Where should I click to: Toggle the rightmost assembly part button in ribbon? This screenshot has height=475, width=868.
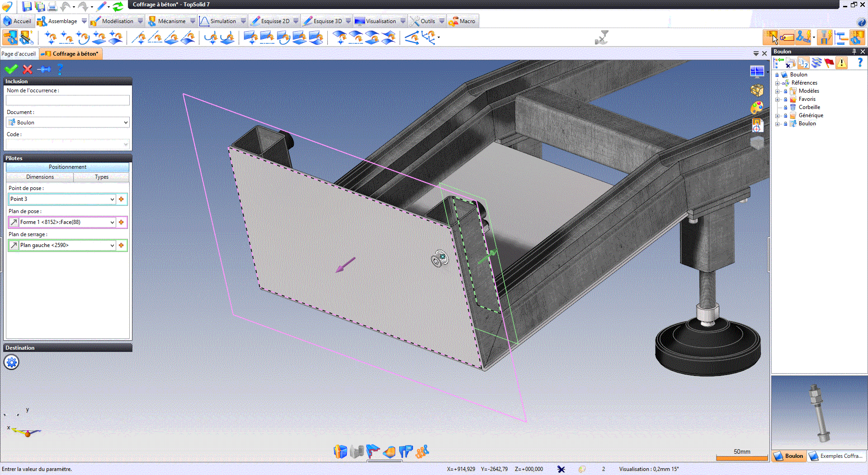857,37
